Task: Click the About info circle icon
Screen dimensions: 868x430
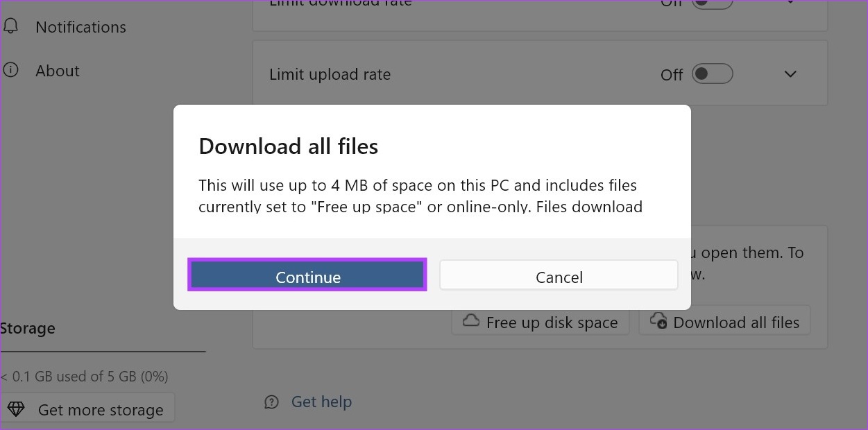Action: pyautogui.click(x=10, y=70)
